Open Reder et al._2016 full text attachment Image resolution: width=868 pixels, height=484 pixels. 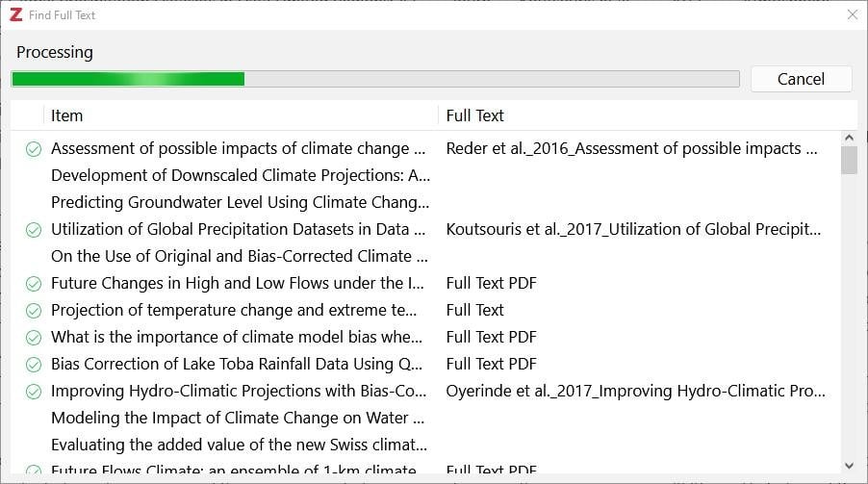(x=631, y=148)
